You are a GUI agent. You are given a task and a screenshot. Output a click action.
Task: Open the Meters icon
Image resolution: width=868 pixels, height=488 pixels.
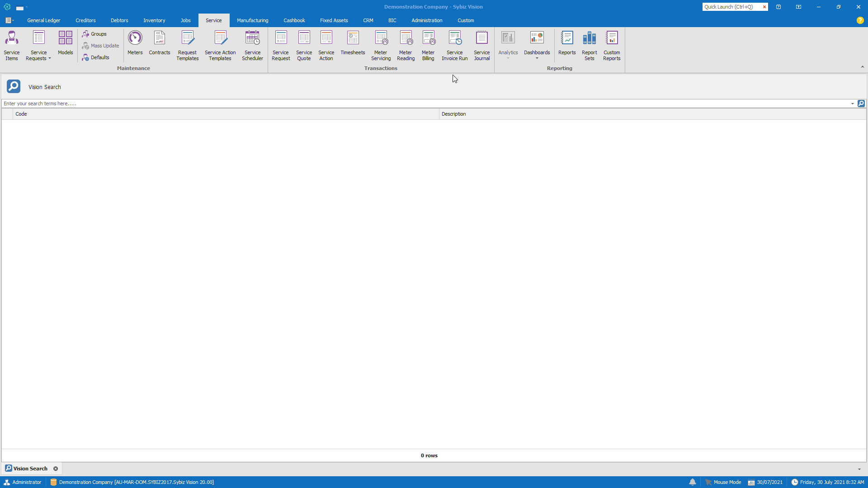tap(135, 43)
